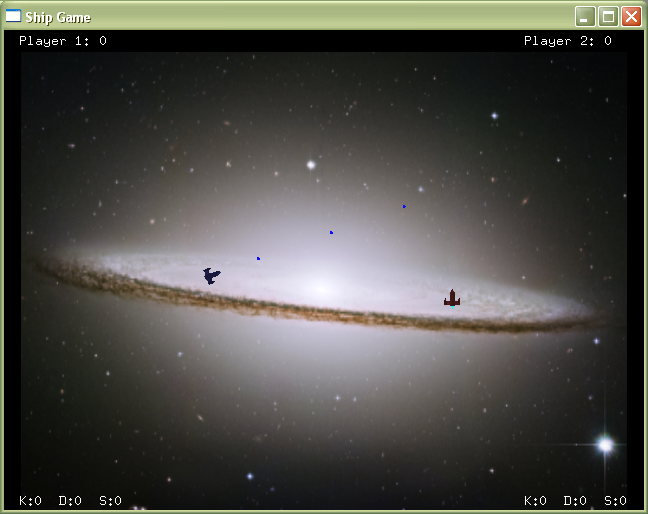Image resolution: width=648 pixels, height=514 pixels.
Task: Click the "Player 2: 0" score text
Action: (x=568, y=41)
